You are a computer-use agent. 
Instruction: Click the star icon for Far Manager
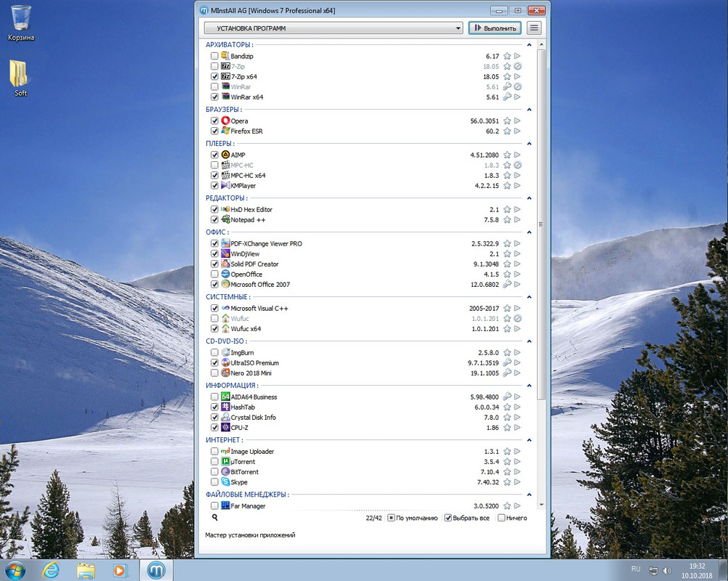tap(507, 505)
